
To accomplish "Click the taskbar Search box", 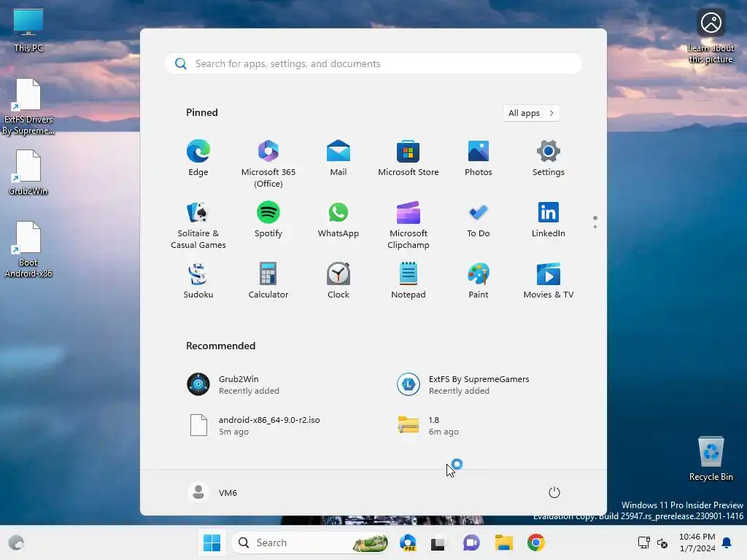I will point(310,542).
